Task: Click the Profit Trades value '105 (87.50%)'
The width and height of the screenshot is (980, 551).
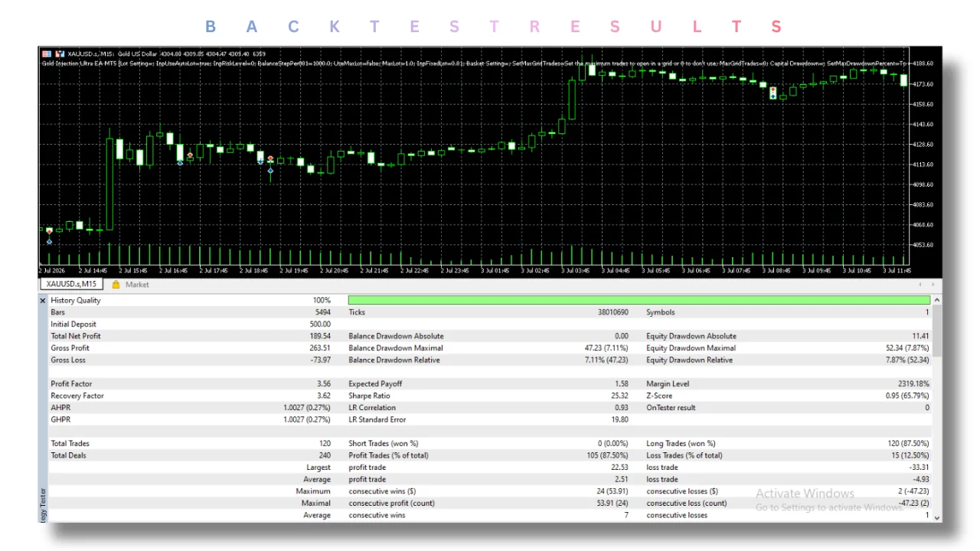Action: [608, 455]
